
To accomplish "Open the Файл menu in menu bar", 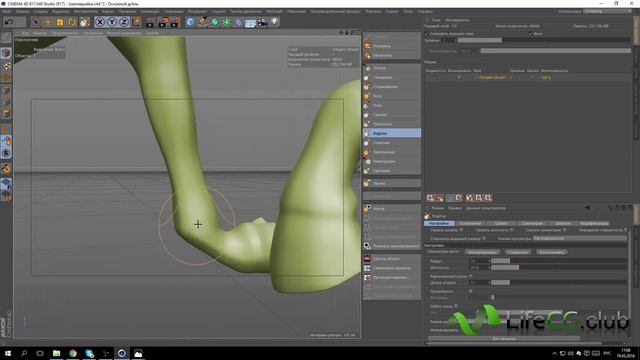I will [x=7, y=11].
